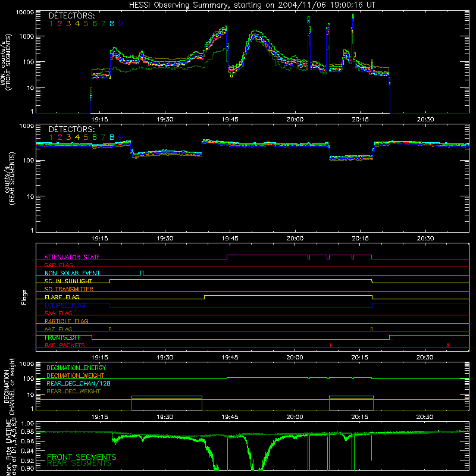
Task: Select the NON_SOLAR_EVENT flag label
Action: coord(72,273)
